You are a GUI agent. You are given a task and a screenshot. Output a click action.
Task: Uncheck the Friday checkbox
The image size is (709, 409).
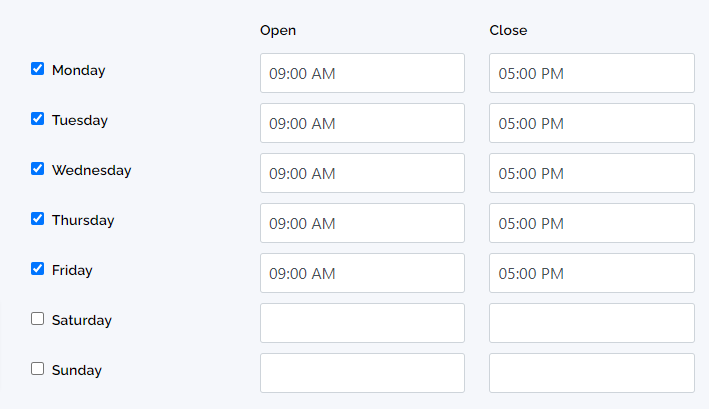(38, 269)
